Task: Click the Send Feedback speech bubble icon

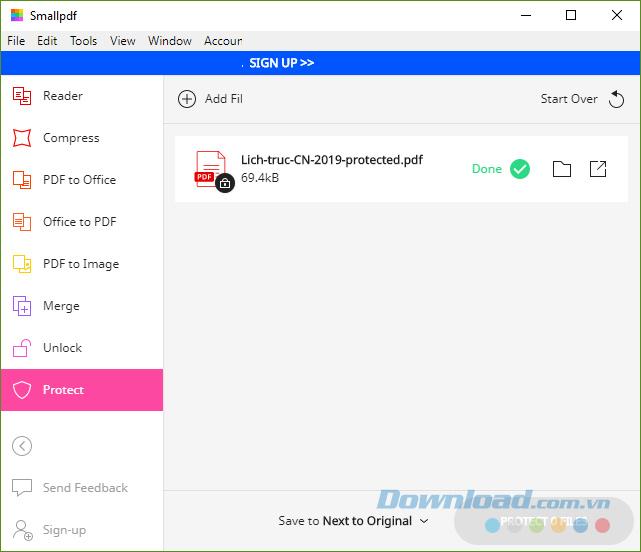Action: click(22, 487)
